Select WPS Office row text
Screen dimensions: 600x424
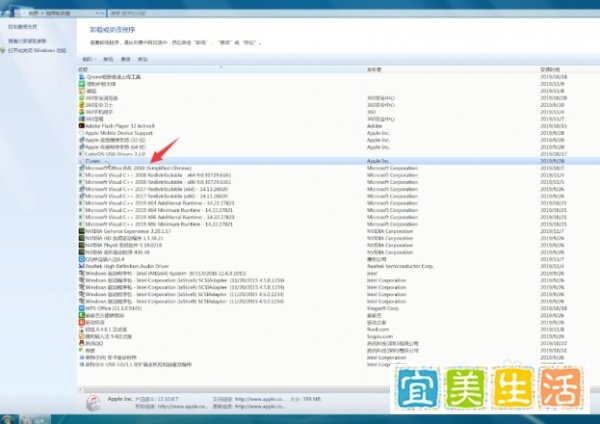114,308
